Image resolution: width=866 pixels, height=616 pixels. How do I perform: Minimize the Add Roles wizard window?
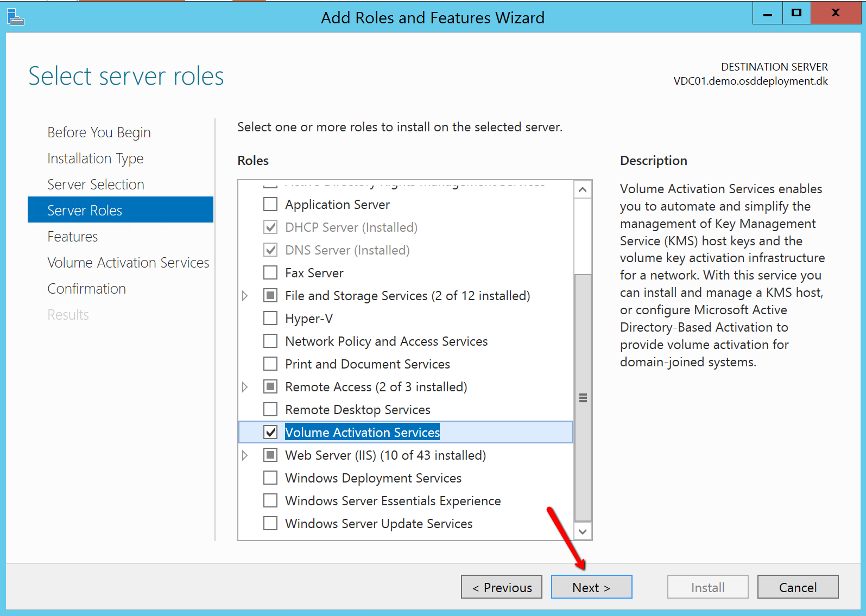click(x=767, y=13)
